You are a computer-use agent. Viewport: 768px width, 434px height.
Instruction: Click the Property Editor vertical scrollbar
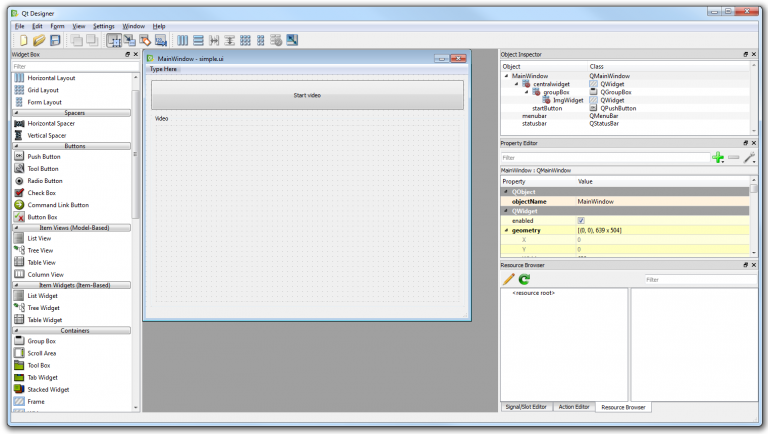pos(754,188)
